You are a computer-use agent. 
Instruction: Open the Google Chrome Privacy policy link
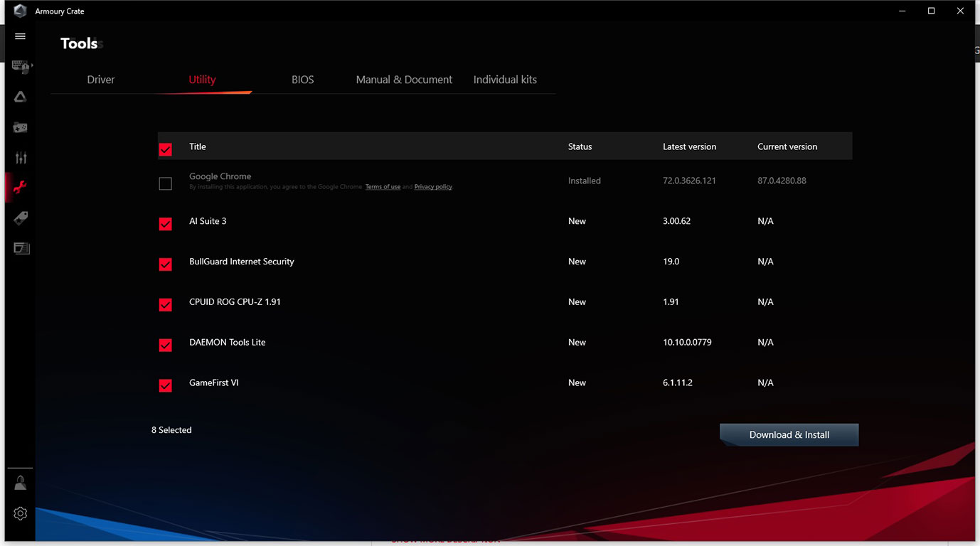(x=433, y=187)
